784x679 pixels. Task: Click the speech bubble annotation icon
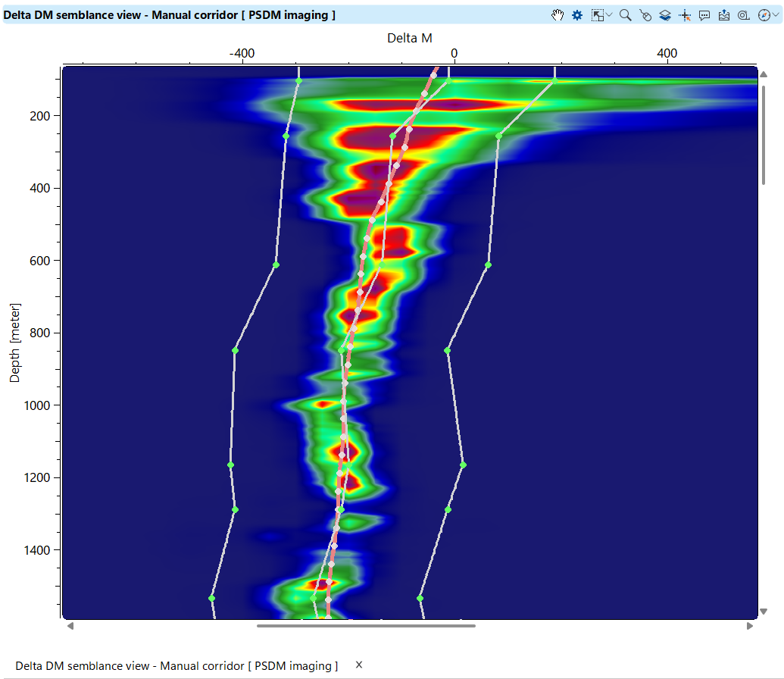pos(704,15)
